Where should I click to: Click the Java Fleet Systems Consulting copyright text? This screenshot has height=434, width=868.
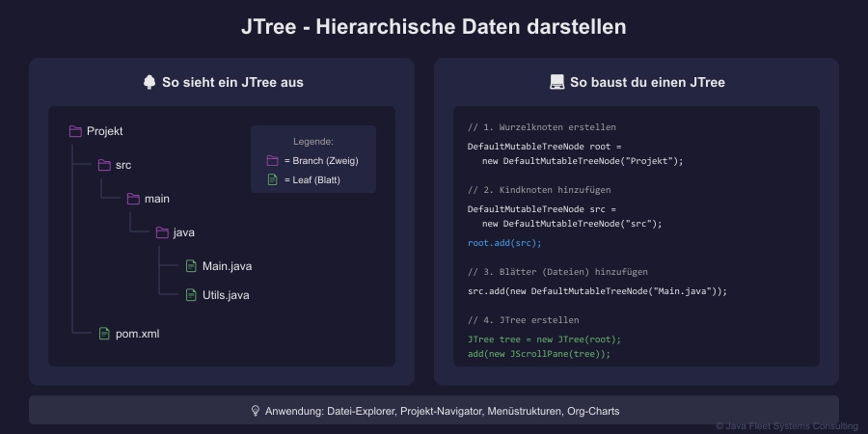click(x=786, y=425)
